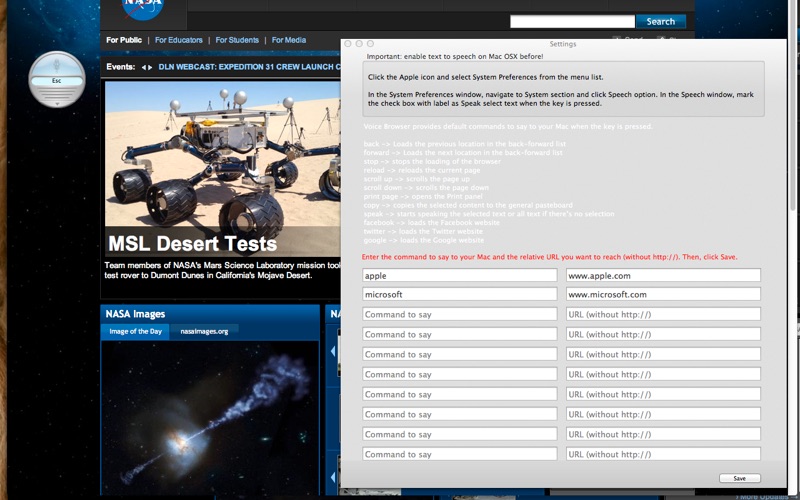The height and width of the screenshot is (500, 800).
Task: Click the Settings window title text
Action: click(x=563, y=44)
